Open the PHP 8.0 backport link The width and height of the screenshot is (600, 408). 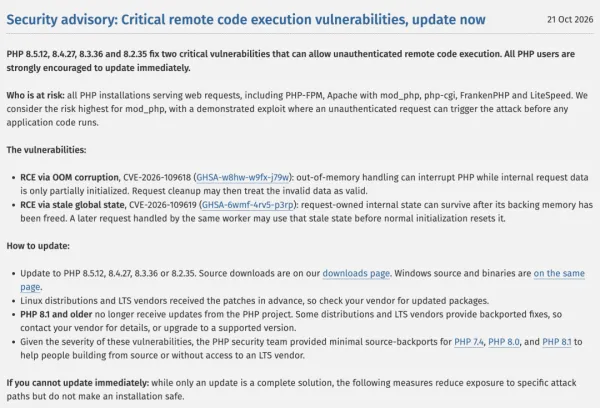point(504,342)
